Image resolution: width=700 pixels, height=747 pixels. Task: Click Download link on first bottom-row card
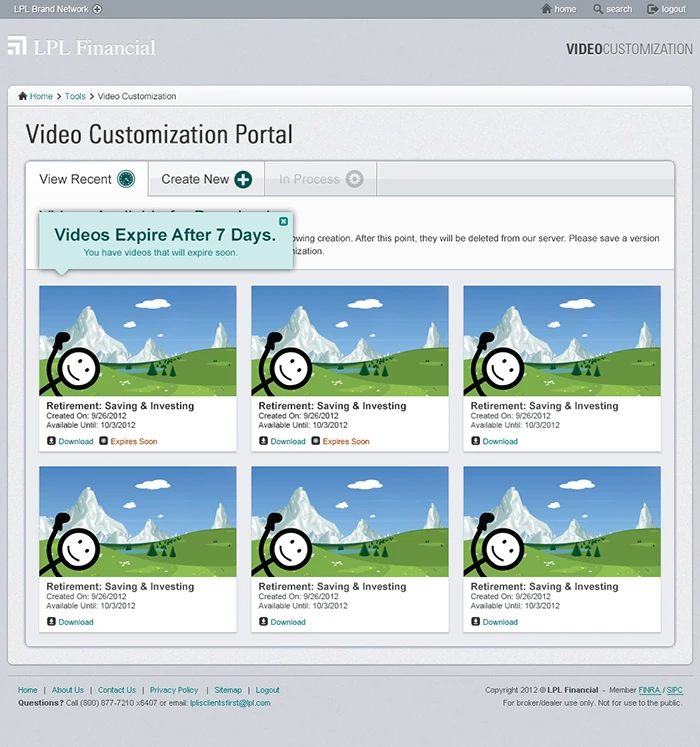(x=76, y=622)
